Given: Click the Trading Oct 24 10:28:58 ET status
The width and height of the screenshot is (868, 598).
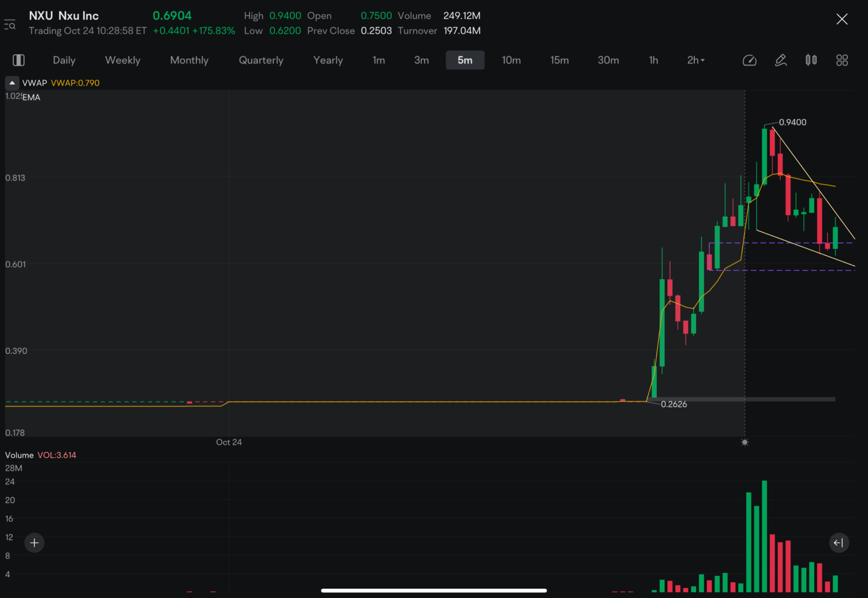Looking at the screenshot, I should point(87,31).
